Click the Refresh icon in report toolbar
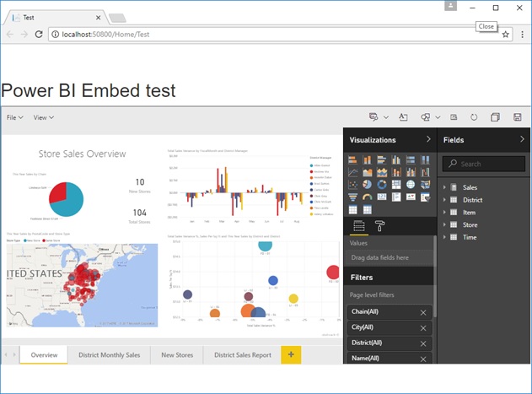532x394 pixels. coord(474,117)
